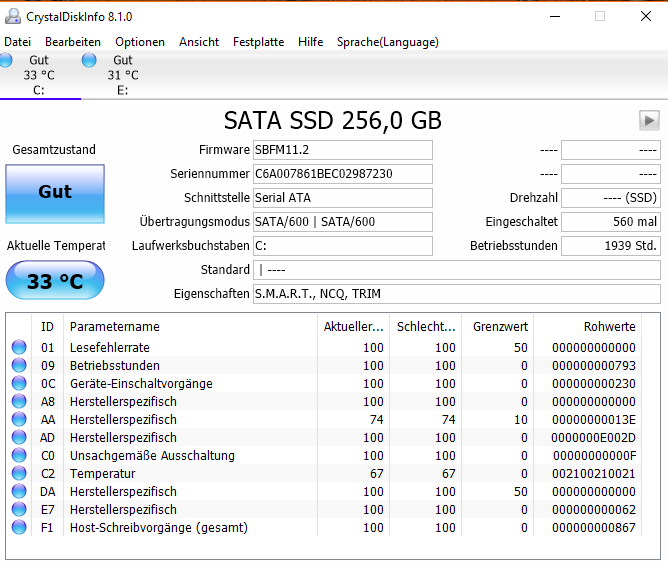Open the Festplatte menu

click(x=258, y=42)
